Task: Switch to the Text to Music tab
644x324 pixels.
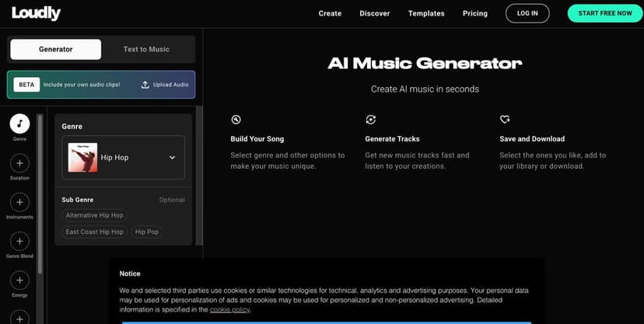Action: 146,49
